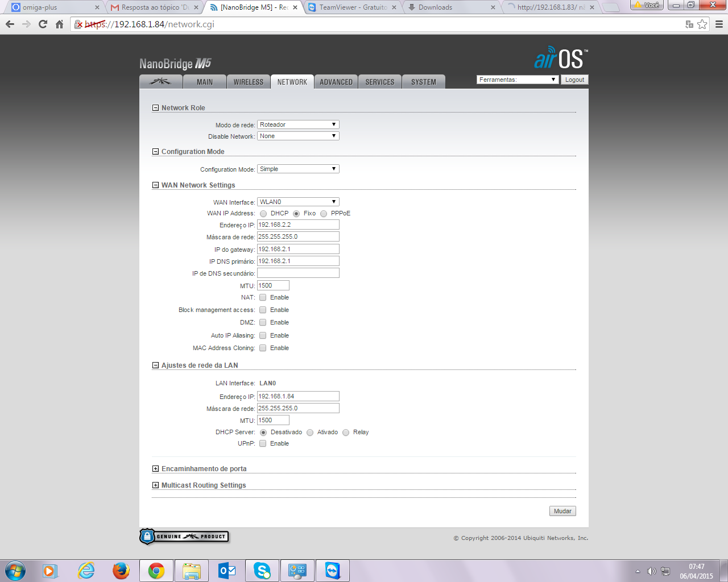Open Windows Explorer from the taskbar
Screen dimensions: 728x582
(x=192, y=571)
